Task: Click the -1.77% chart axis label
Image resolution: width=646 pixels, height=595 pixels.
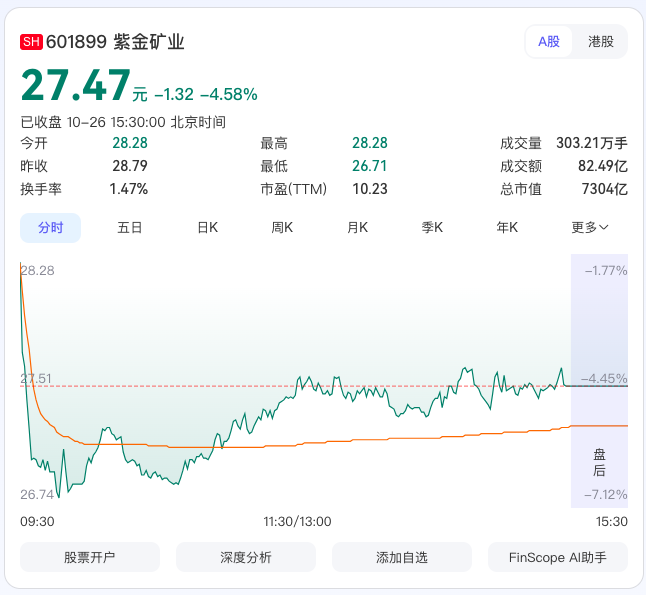Action: pyautogui.click(x=606, y=271)
